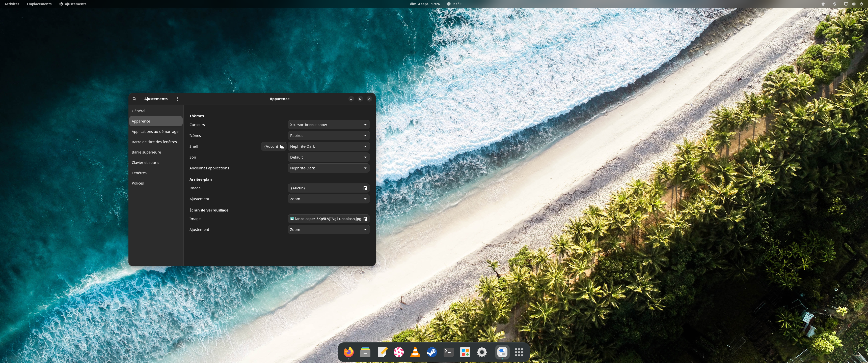Open the Emplacements top bar menu

[39, 4]
